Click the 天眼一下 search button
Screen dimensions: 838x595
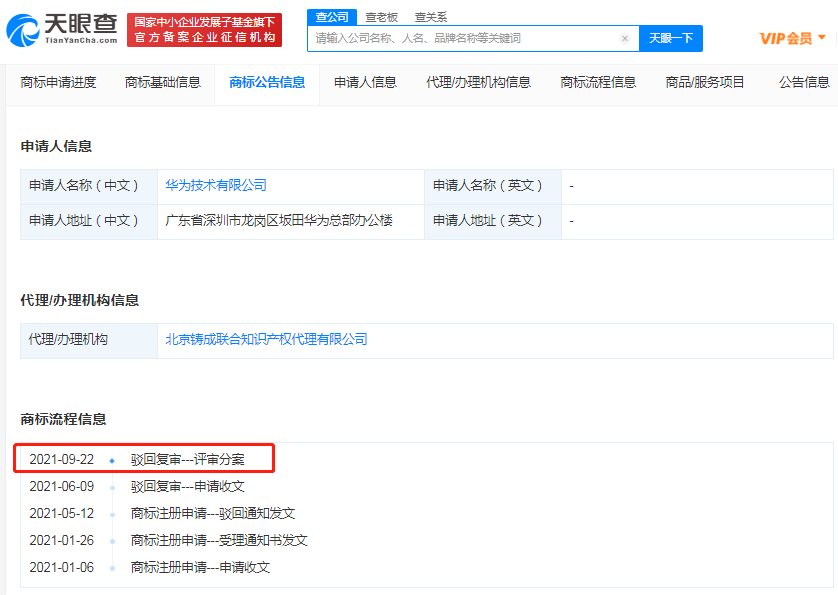click(x=670, y=39)
